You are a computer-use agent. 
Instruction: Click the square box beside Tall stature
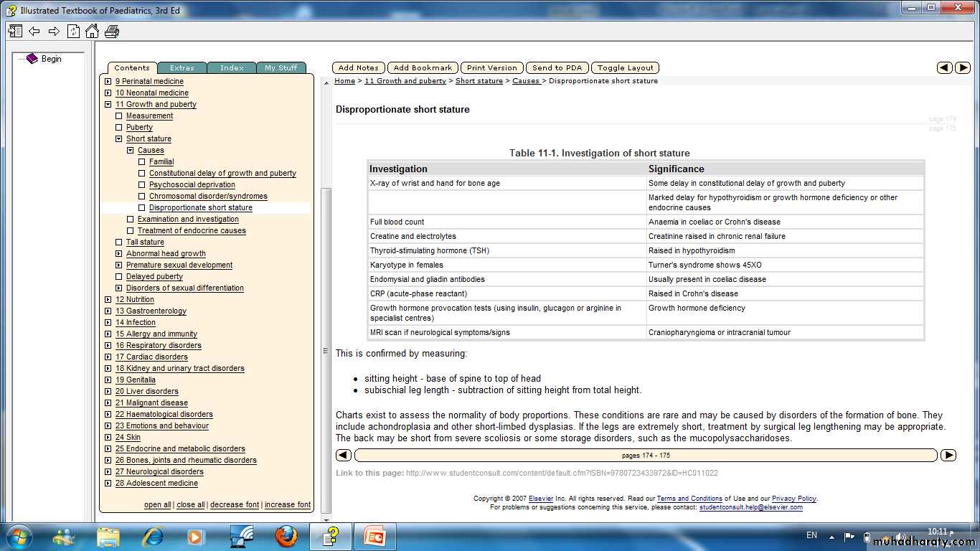[119, 242]
